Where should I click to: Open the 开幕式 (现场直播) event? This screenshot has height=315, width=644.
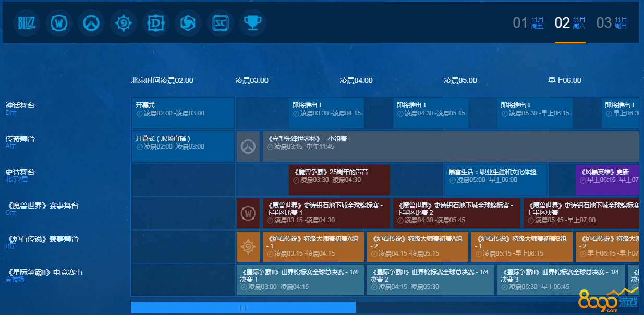[x=183, y=147]
